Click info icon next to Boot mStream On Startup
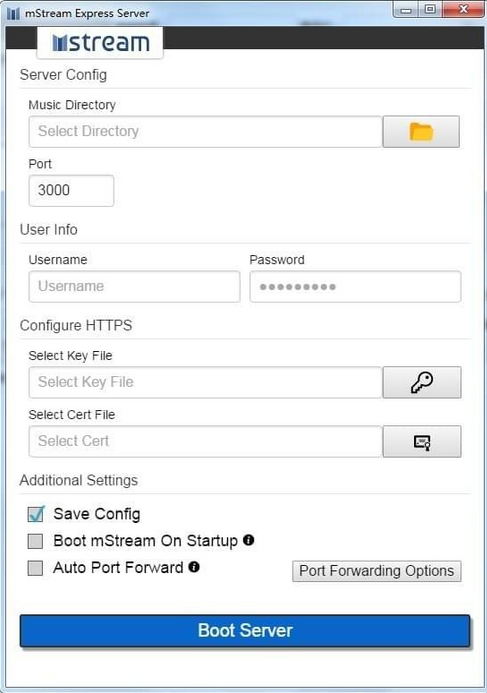The width and height of the screenshot is (487, 693). 249,540
